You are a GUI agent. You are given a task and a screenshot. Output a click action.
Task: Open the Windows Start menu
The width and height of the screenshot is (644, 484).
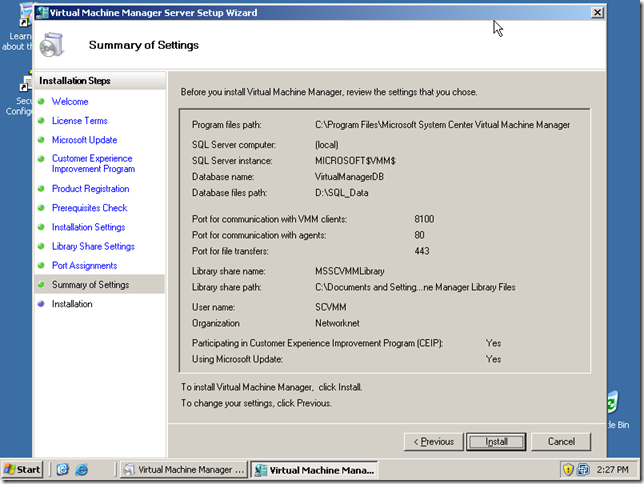point(22,470)
